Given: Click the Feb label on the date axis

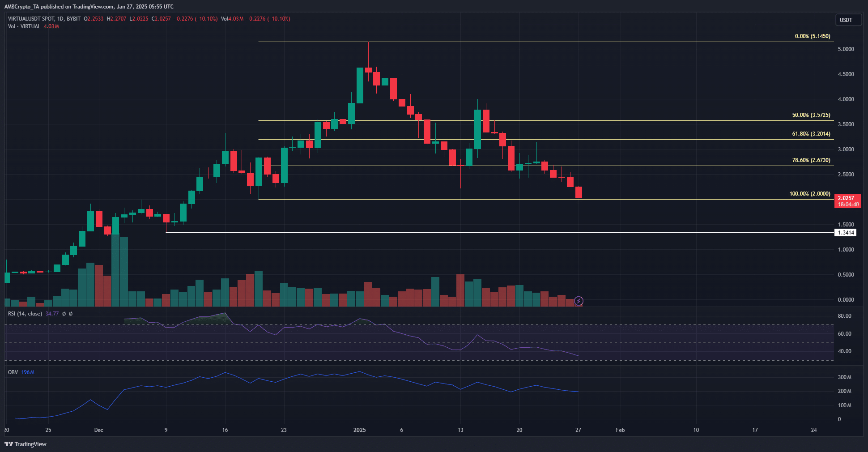Looking at the screenshot, I should pyautogui.click(x=620, y=430).
